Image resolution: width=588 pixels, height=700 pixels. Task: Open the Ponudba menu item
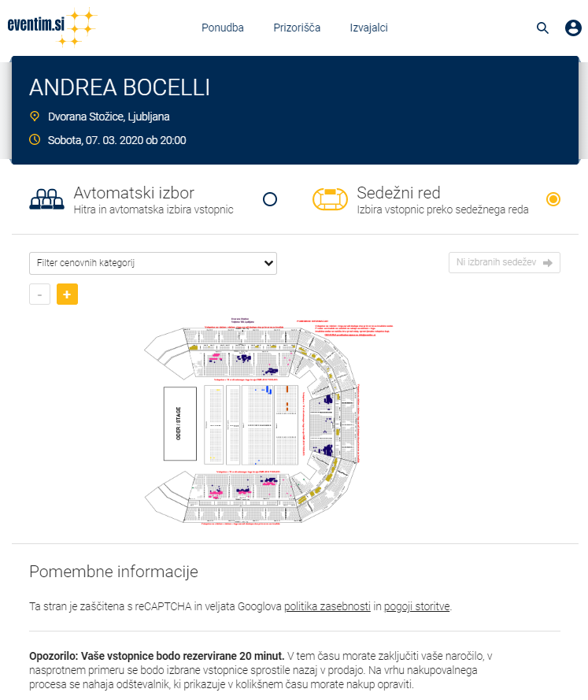[x=223, y=28]
